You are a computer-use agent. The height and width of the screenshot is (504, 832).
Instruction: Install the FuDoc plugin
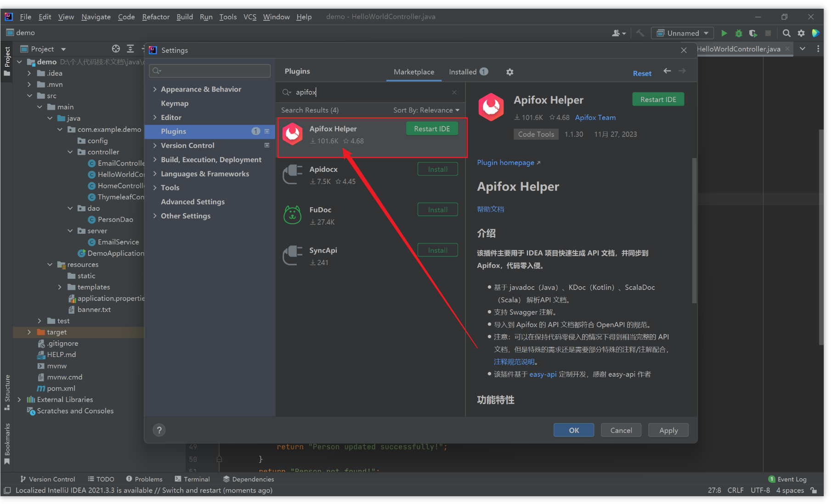tap(437, 209)
